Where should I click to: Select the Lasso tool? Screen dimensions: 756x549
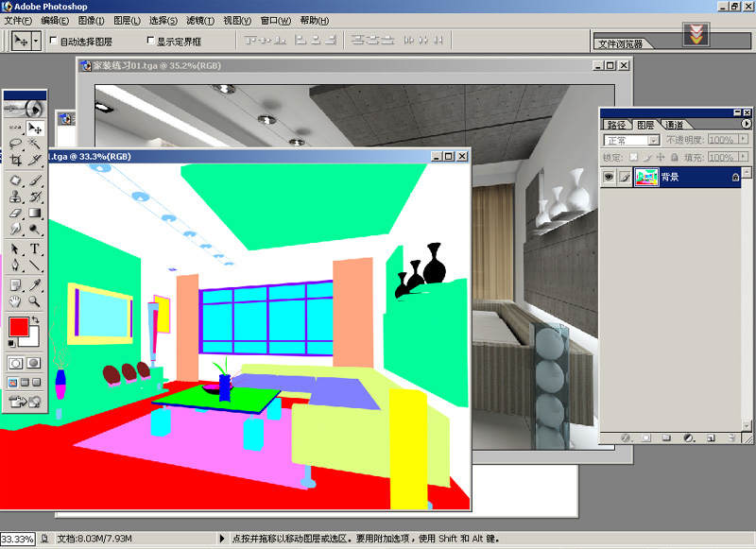coord(15,144)
